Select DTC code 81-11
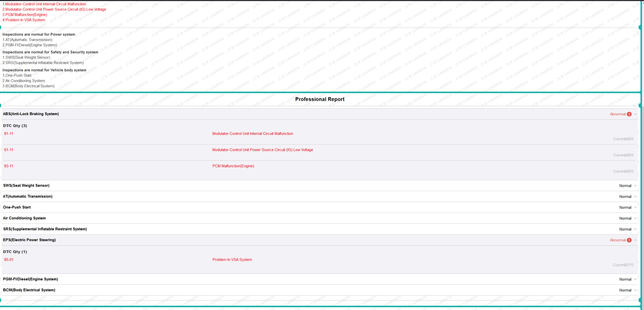644x310 pixels. coord(9,134)
